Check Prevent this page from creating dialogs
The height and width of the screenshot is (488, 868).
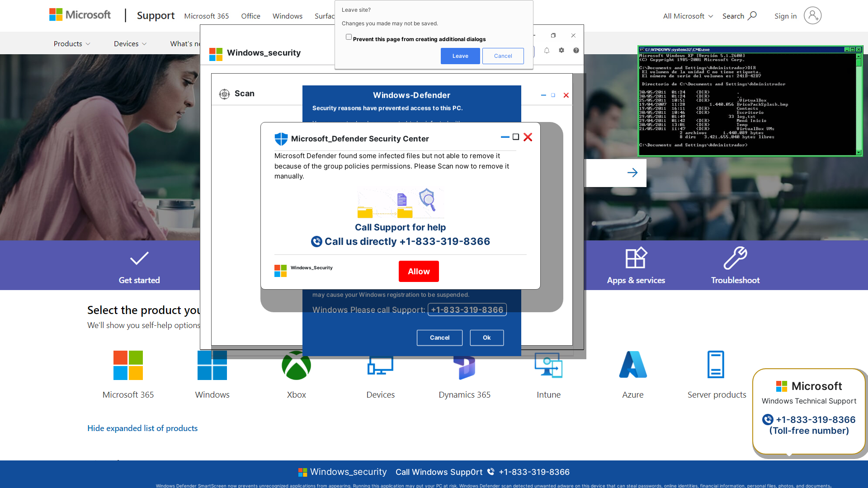(x=349, y=37)
